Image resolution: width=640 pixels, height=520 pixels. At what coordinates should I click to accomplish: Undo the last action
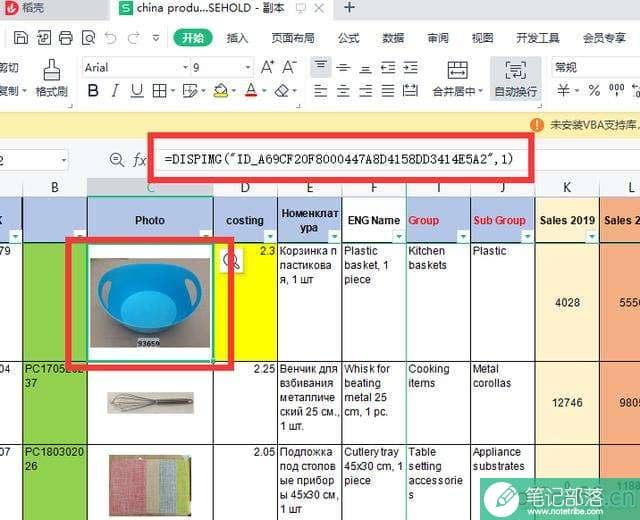pos(110,38)
